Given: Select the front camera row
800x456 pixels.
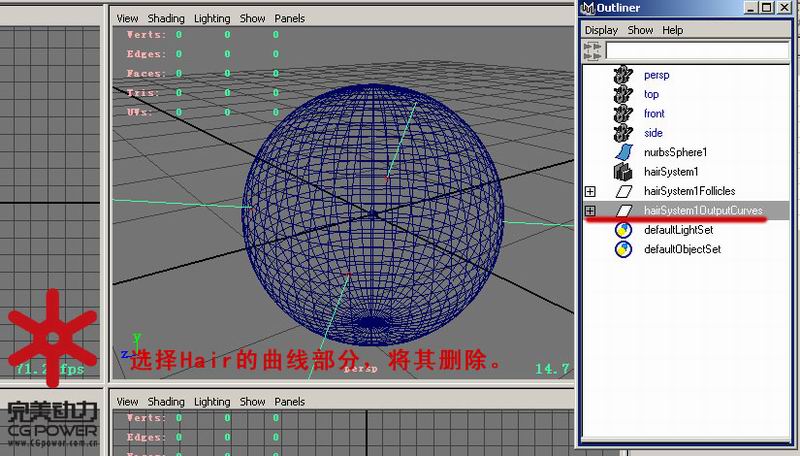Looking at the screenshot, I should [686, 114].
